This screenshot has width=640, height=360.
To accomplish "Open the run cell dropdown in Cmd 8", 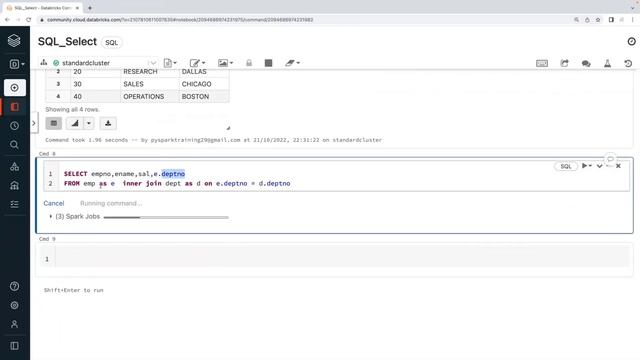I will (587, 166).
